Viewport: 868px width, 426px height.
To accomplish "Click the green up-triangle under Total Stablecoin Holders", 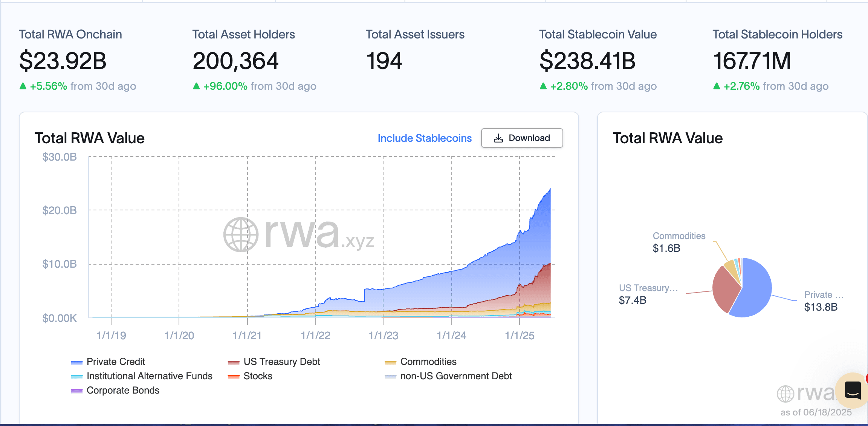I will 717,86.
